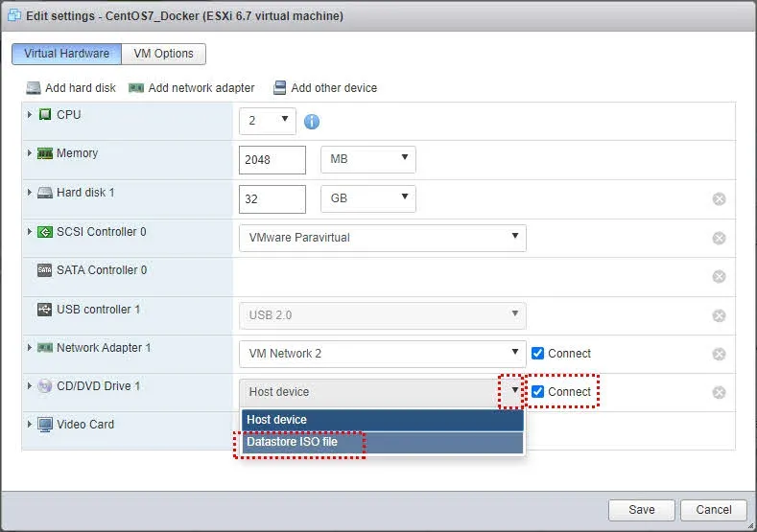Uncheck Connect for Network Adapter 1
Viewport: 757px width, 532px height.
[x=538, y=353]
